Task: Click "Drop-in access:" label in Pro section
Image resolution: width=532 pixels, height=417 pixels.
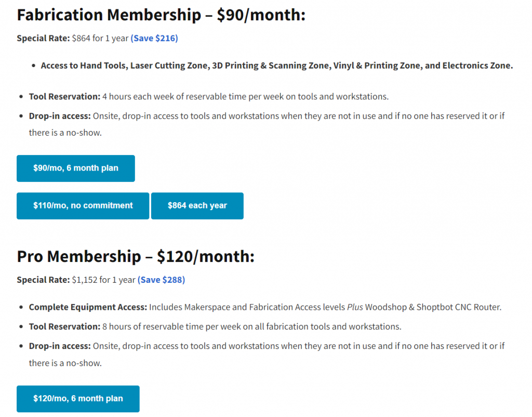Action: click(x=60, y=346)
